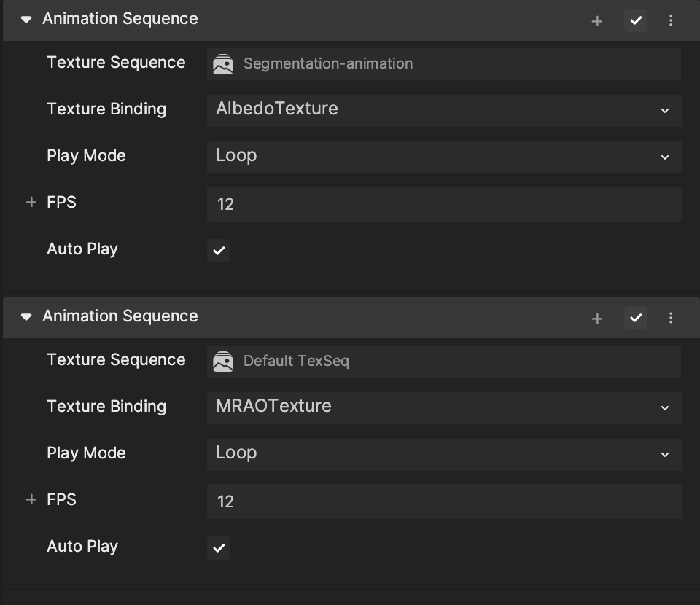Image resolution: width=700 pixels, height=605 pixels.
Task: Open first Play Mode Loop dropdown
Action: click(444, 157)
